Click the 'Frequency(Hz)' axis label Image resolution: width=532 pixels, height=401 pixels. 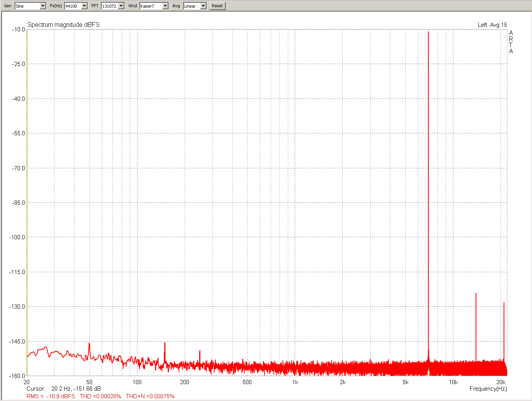(x=488, y=389)
